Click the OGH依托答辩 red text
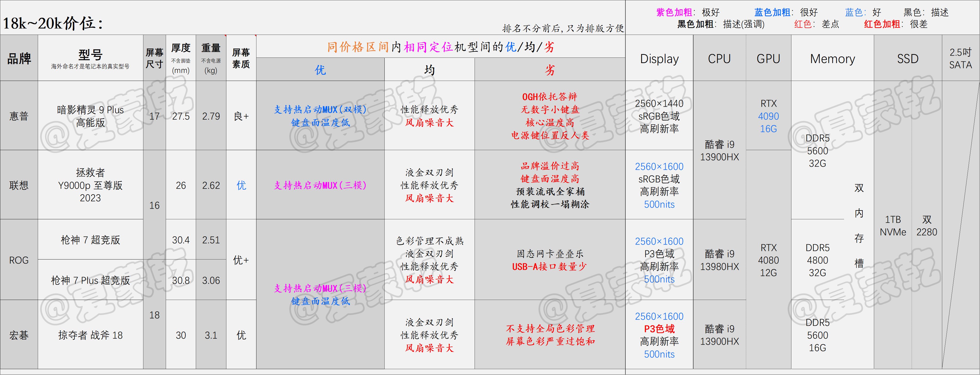 (550, 97)
